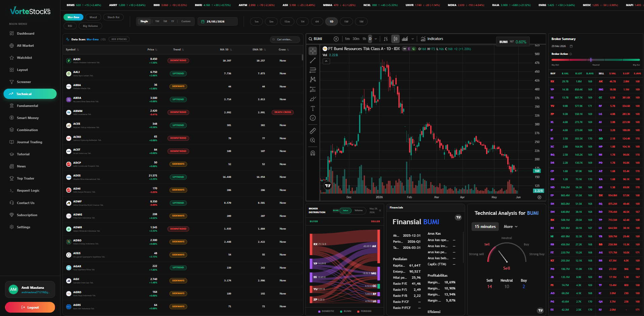Select the bars chart style icon
The height and width of the screenshot is (316, 644).
(386, 39)
